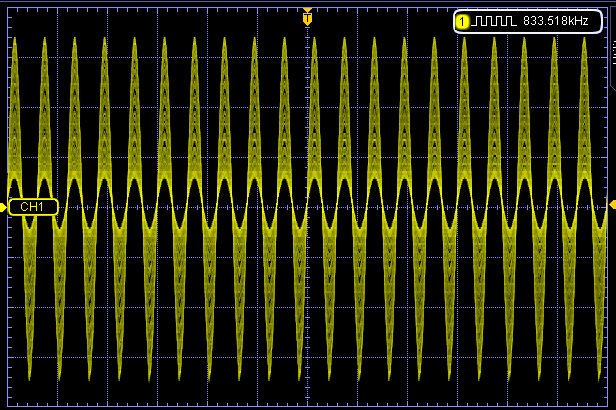Click the square wave frequency icon
The width and height of the screenshot is (616, 410).
494,20
